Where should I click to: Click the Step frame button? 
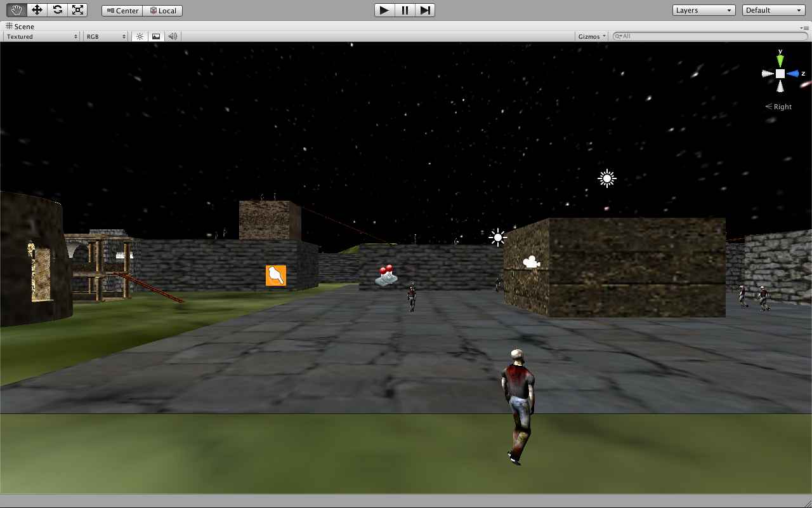425,10
